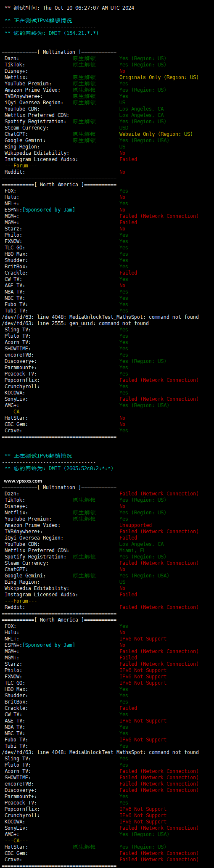Viewport: 214px width, 868px height.
Task: Click the Steam Currency 'USD' value
Action: pyautogui.click(x=124, y=128)
